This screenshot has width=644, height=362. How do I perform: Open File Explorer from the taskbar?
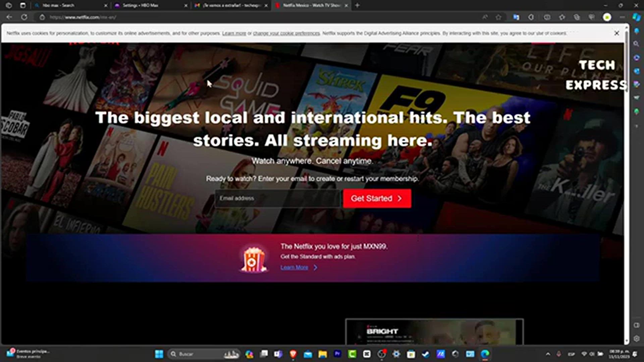(322, 354)
